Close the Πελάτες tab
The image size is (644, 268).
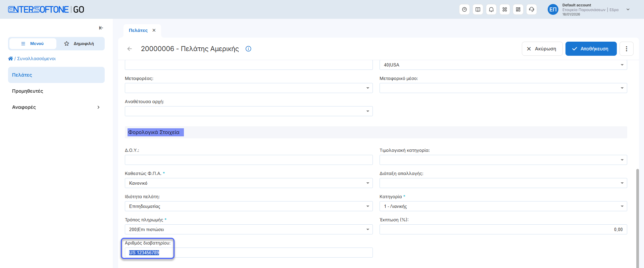tap(154, 30)
